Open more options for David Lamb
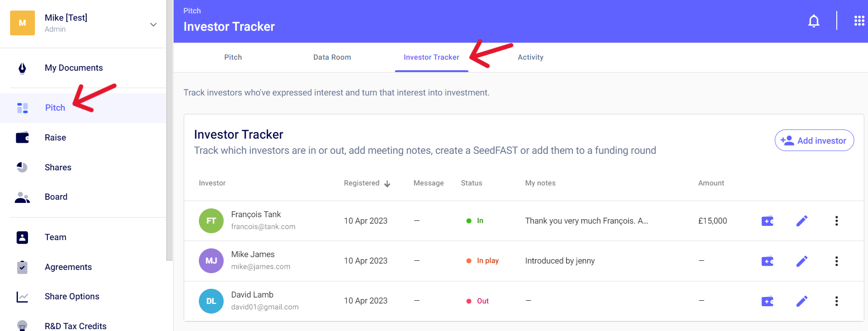Image resolution: width=868 pixels, height=331 pixels. click(836, 301)
